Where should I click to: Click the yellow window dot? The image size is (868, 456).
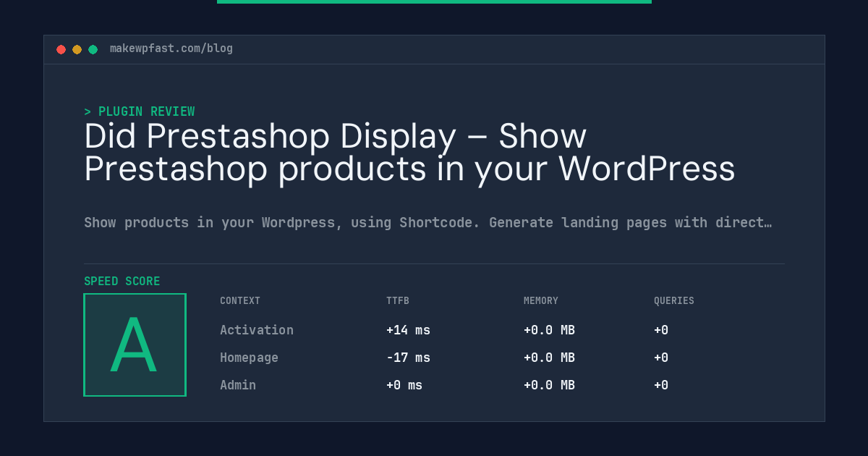(77, 49)
